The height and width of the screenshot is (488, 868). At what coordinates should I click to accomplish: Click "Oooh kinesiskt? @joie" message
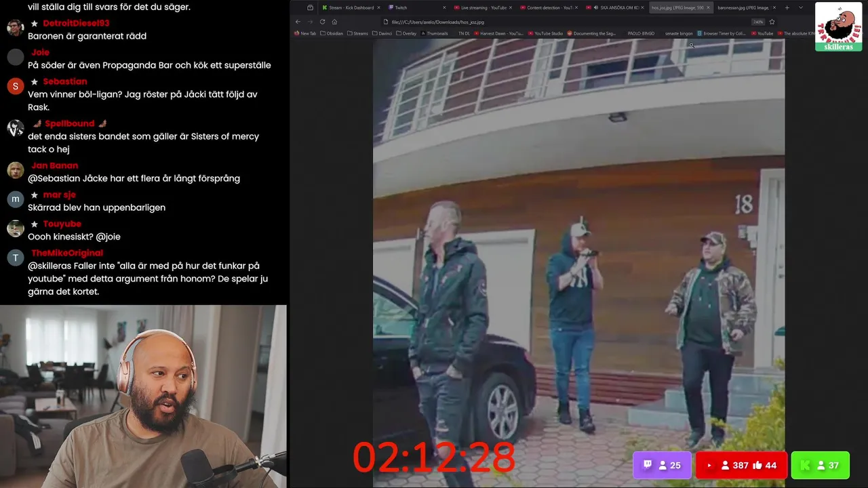pyautogui.click(x=74, y=237)
